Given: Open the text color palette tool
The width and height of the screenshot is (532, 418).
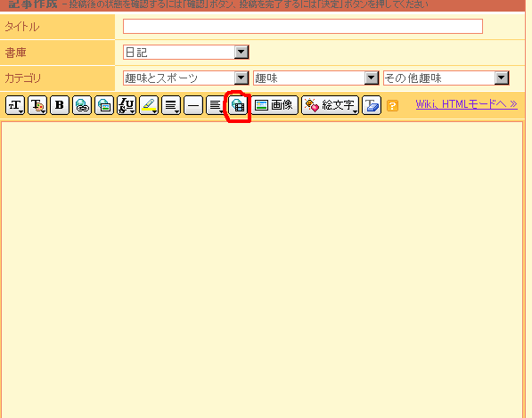Looking at the screenshot, I should (x=37, y=105).
